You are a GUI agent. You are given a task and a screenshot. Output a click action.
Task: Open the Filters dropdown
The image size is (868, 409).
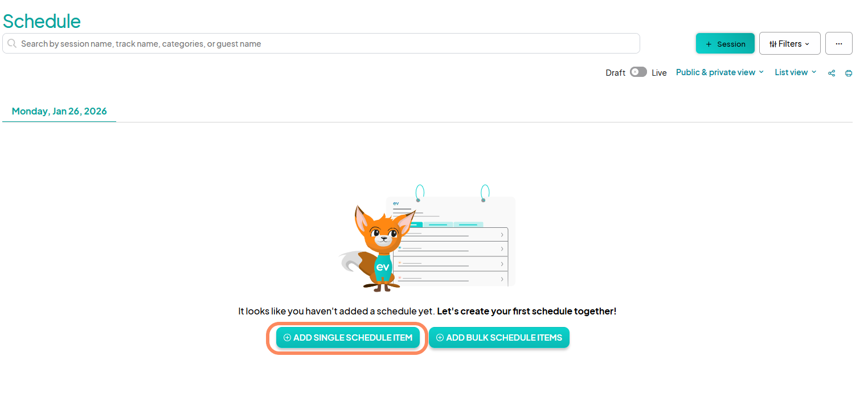click(x=789, y=44)
